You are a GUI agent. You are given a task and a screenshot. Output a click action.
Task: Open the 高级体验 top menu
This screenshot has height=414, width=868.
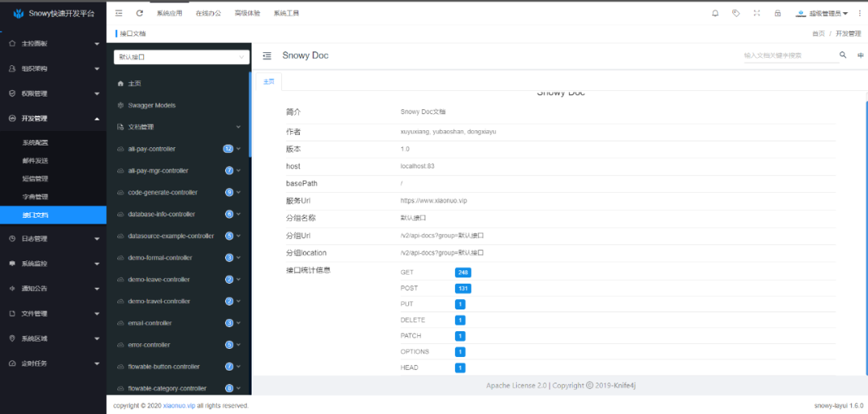(x=247, y=14)
